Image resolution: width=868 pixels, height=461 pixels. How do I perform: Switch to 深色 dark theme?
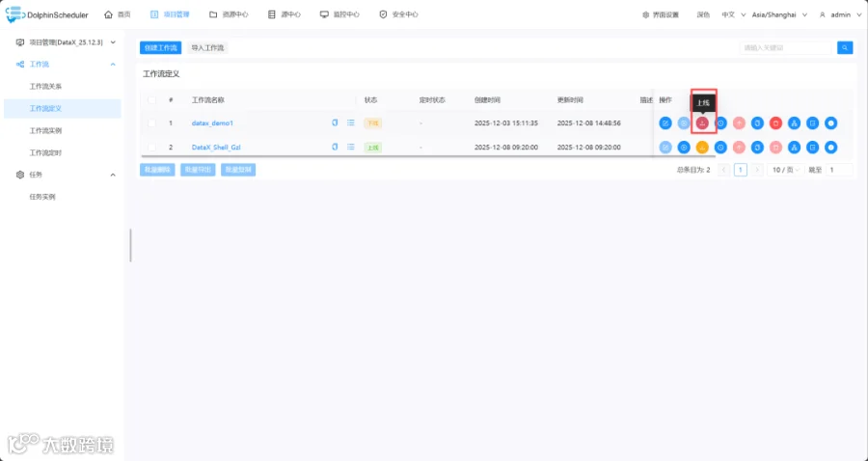(703, 14)
